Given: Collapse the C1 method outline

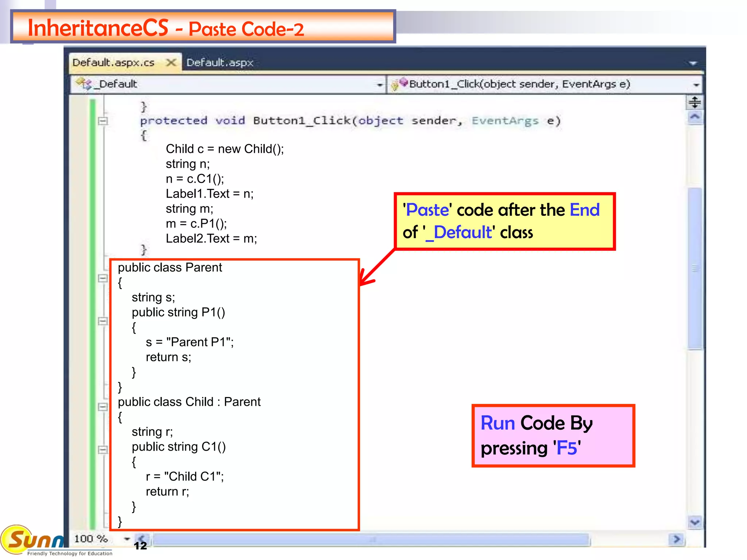Looking at the screenshot, I should tap(103, 449).
